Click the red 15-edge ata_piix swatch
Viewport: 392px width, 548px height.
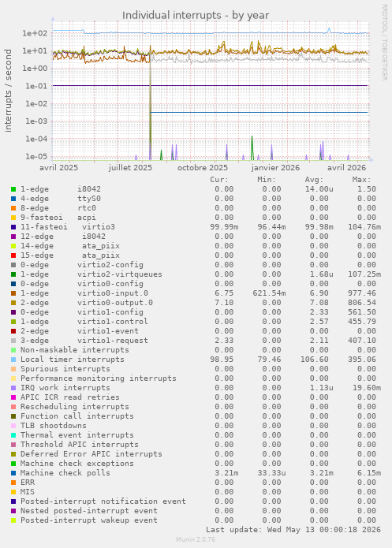pos(13,255)
